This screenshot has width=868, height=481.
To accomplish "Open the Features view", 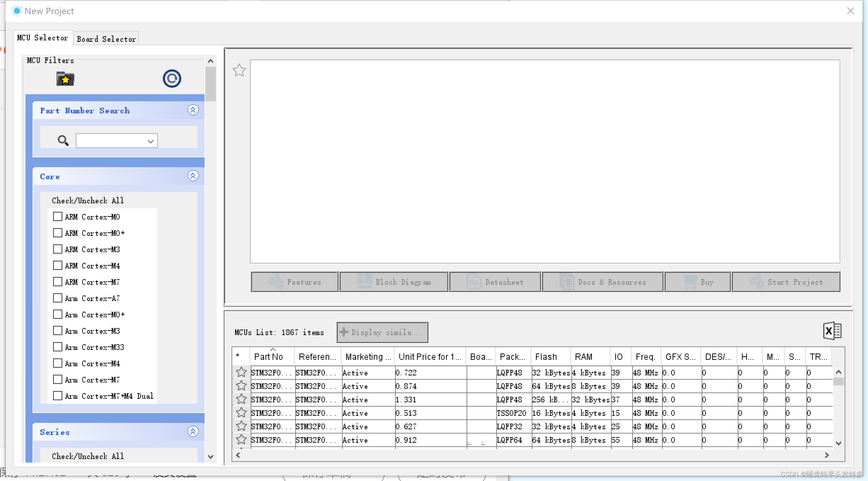I will click(x=294, y=282).
